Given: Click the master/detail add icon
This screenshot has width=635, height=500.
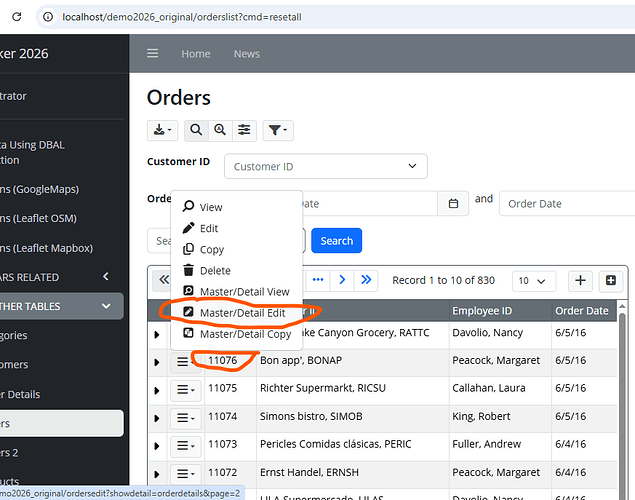Looking at the screenshot, I should coord(611,281).
